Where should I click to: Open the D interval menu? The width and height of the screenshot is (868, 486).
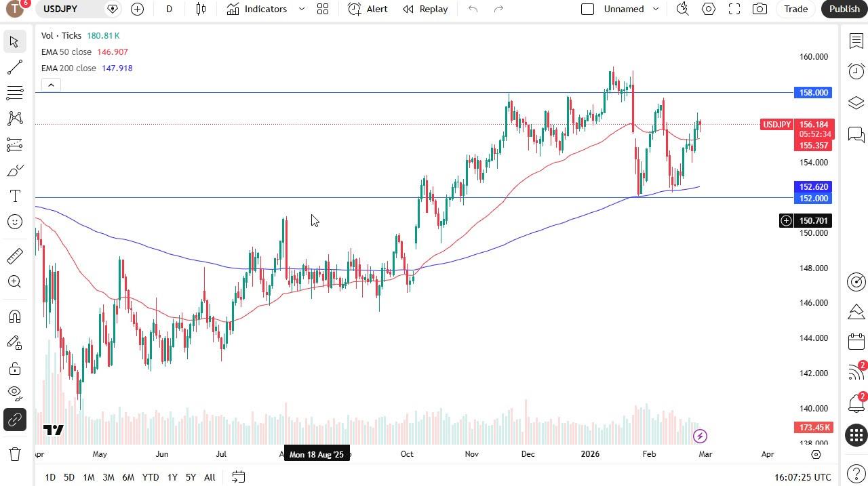tap(169, 9)
